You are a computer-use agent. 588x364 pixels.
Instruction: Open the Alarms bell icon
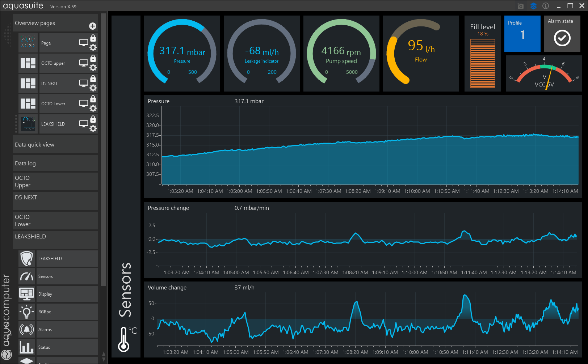click(x=27, y=330)
